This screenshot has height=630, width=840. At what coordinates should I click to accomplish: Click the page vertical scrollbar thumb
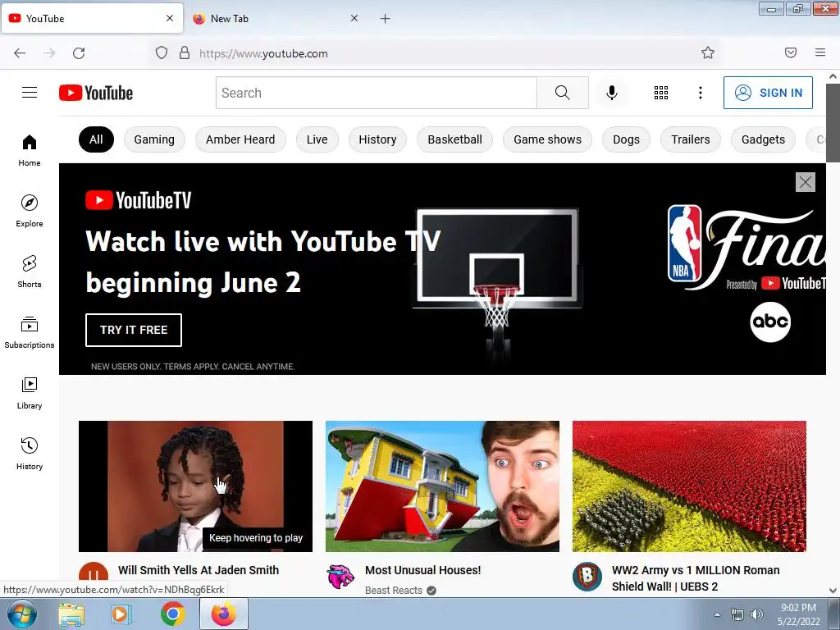coord(833,123)
